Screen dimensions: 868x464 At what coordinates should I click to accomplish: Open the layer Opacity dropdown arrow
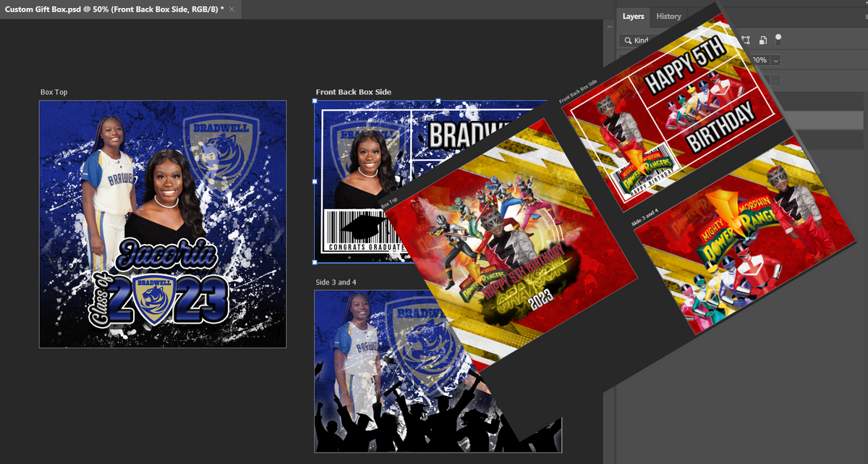pyautogui.click(x=776, y=60)
